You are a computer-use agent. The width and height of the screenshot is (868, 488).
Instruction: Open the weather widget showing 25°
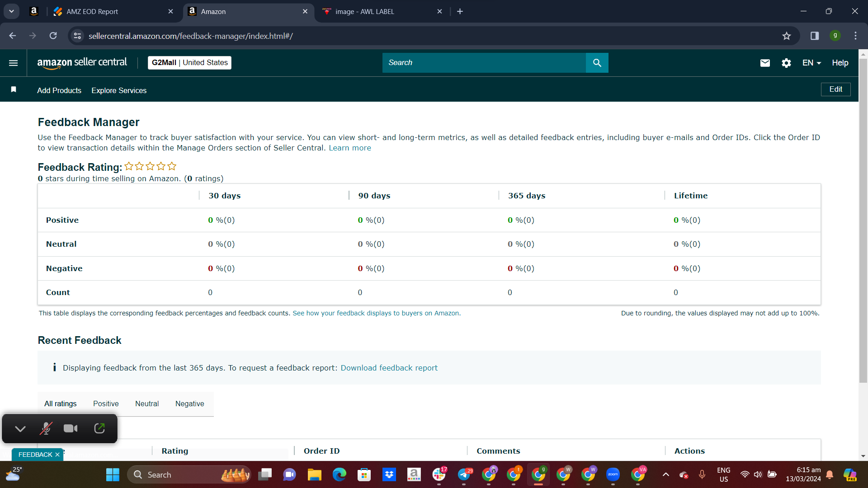coord(14,474)
